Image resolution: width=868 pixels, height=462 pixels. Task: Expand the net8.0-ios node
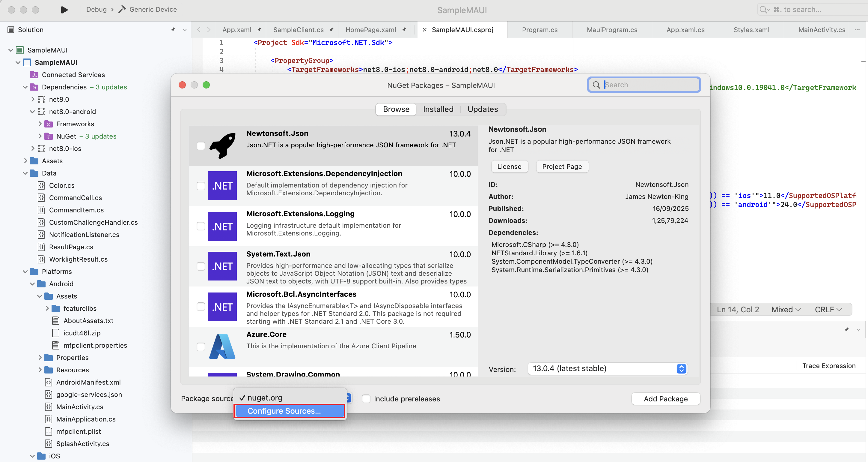point(33,148)
